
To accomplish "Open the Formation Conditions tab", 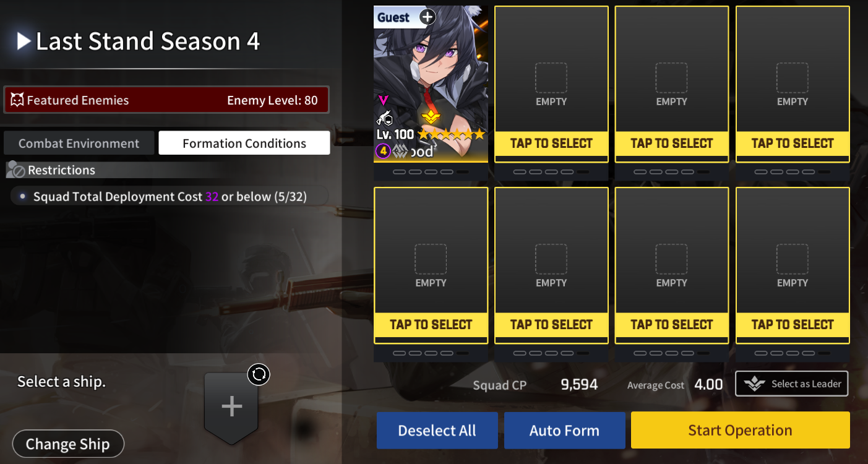I will click(x=244, y=143).
